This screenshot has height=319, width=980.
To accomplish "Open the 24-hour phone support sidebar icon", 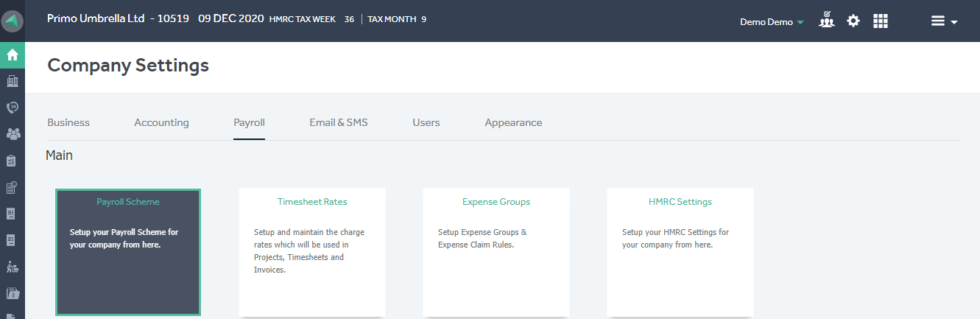I will click(13, 108).
